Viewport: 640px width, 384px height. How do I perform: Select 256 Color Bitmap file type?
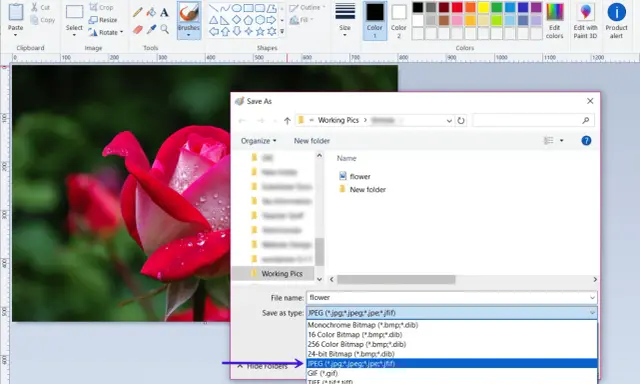[x=452, y=344]
